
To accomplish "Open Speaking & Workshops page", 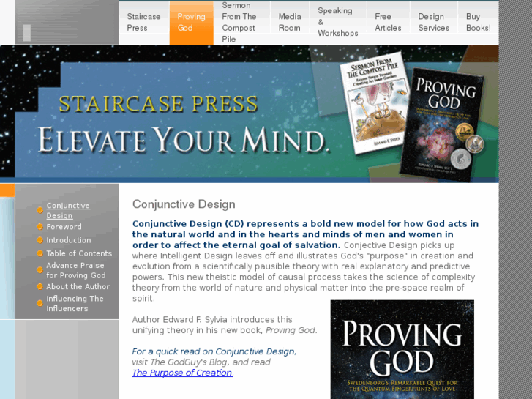I will click(338, 23).
